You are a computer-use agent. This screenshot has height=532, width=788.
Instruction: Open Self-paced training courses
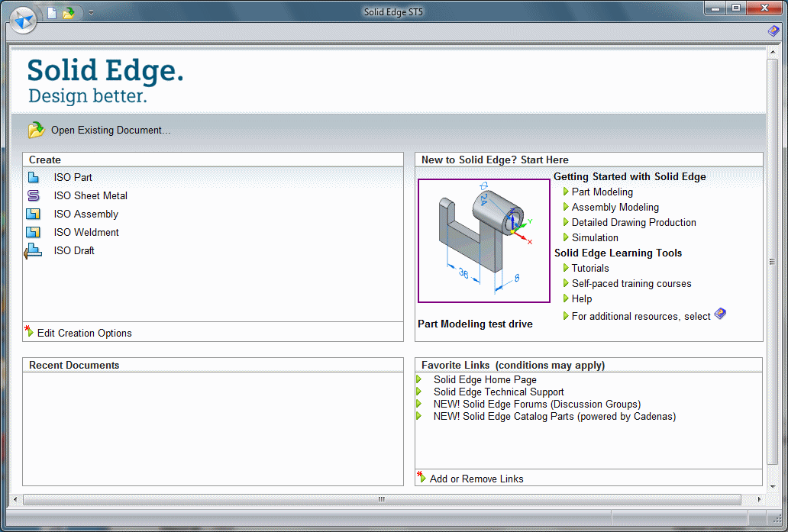[631, 283]
